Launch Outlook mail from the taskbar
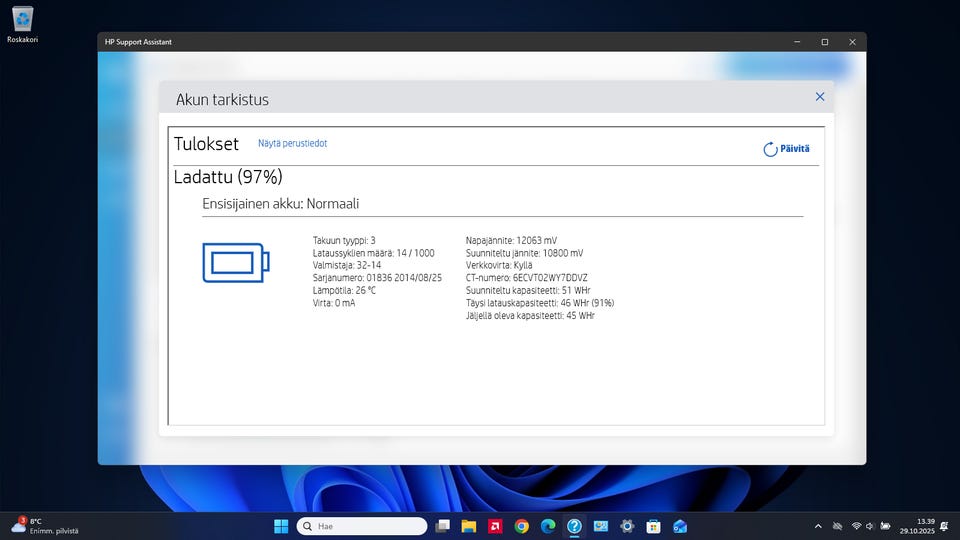The width and height of the screenshot is (960, 540). [x=680, y=526]
